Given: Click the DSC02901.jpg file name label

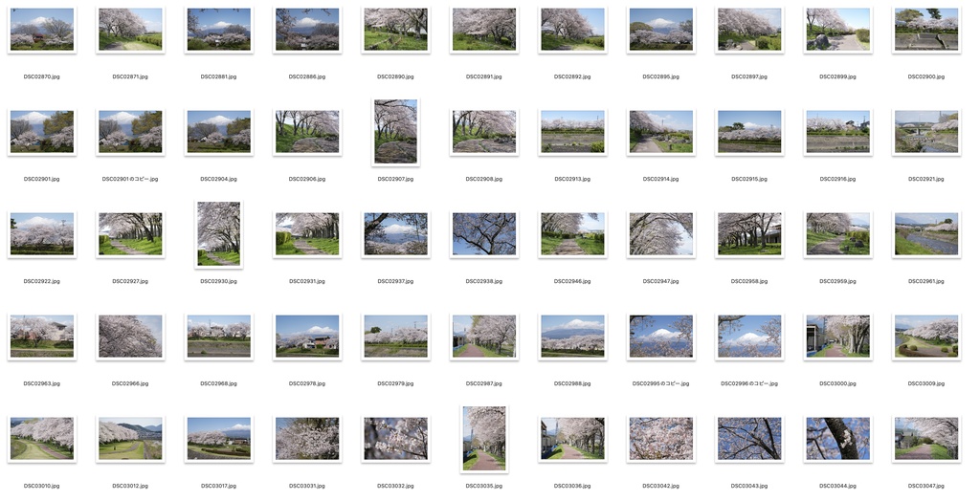Looking at the screenshot, I should point(42,180).
